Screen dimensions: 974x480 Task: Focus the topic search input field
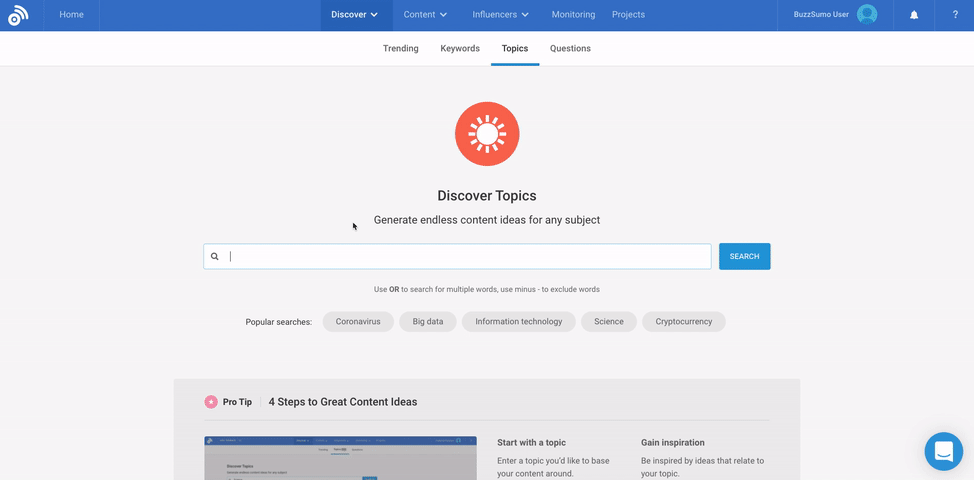465,257
